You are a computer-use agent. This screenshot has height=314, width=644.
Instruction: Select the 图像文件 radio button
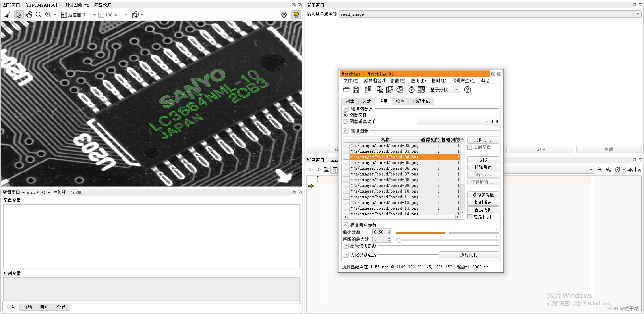(345, 115)
